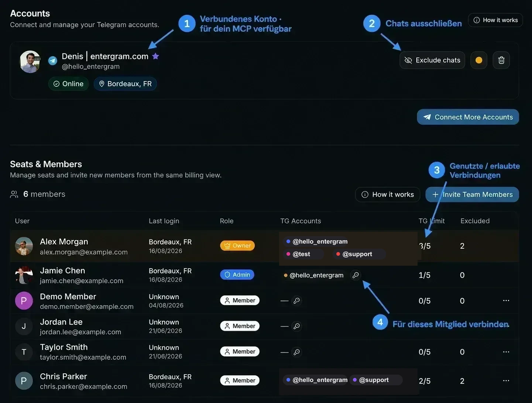Screen dimensions: 532x403
Task: Click the Connect More Accounts button
Action: 468,117
